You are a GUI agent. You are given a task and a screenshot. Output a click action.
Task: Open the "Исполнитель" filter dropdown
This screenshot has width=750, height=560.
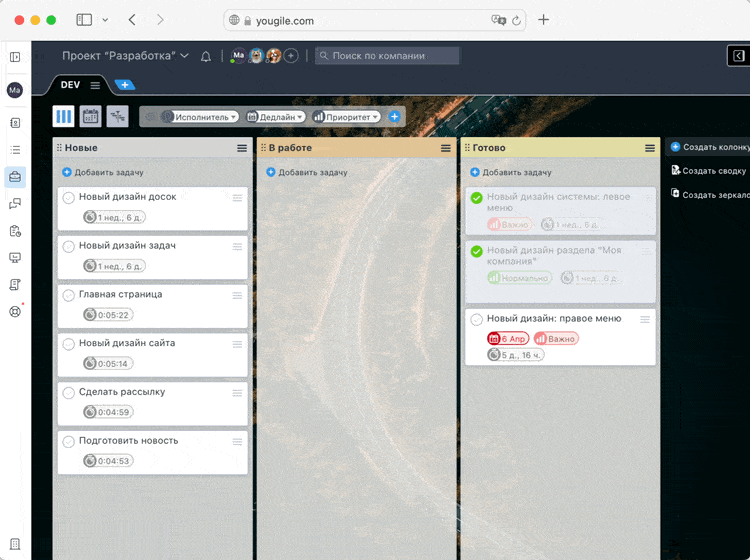[x=200, y=117]
